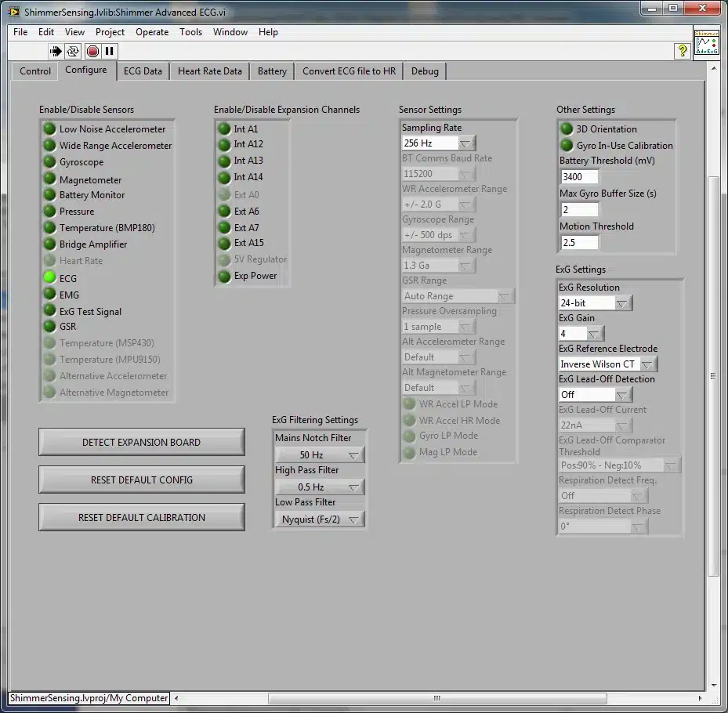Click the Motion Threshold 2.5 field
The image size is (728, 713).
pyautogui.click(x=579, y=243)
